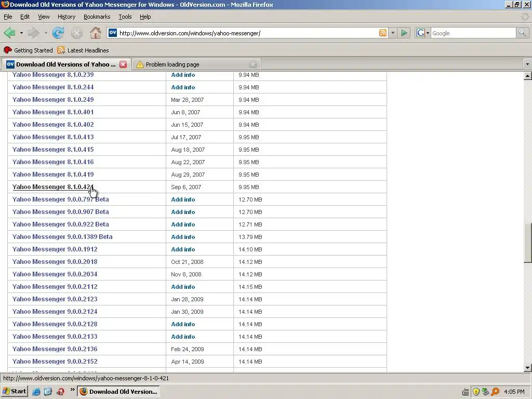Subscribe via the orange RSS feed icon
This screenshot has height=399, width=532.
click(x=383, y=33)
